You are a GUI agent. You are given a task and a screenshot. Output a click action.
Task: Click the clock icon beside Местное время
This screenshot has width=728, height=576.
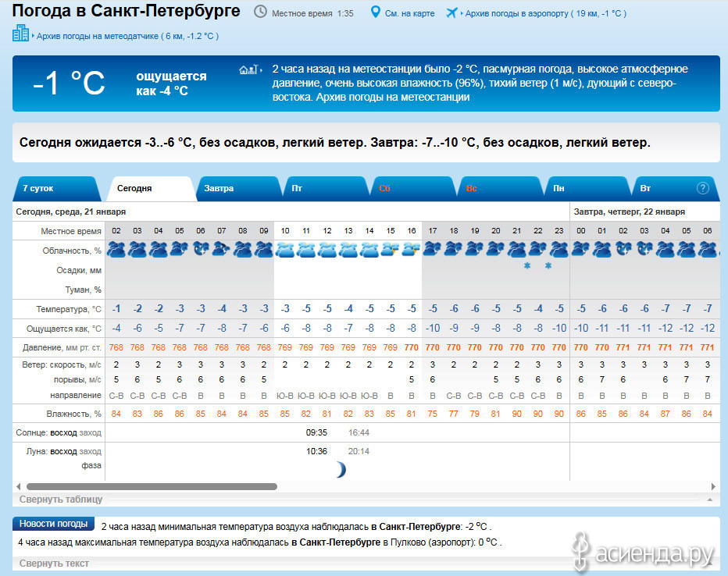[x=260, y=12]
